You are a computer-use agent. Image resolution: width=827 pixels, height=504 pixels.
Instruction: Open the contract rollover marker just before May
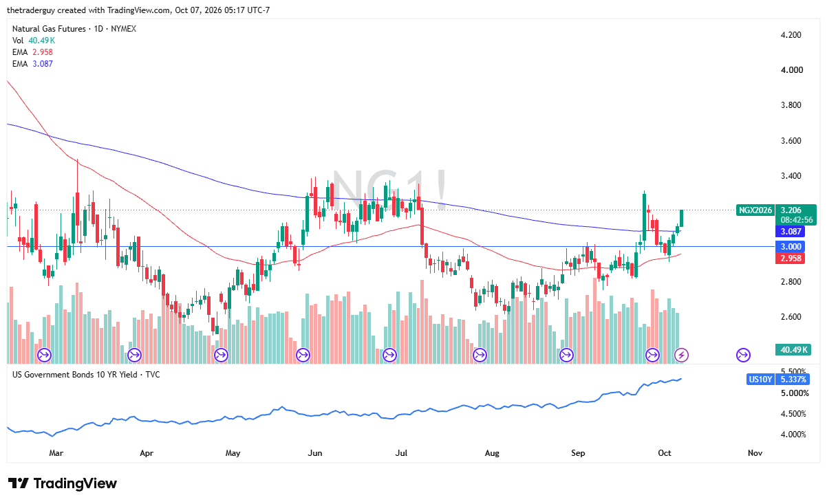click(221, 355)
